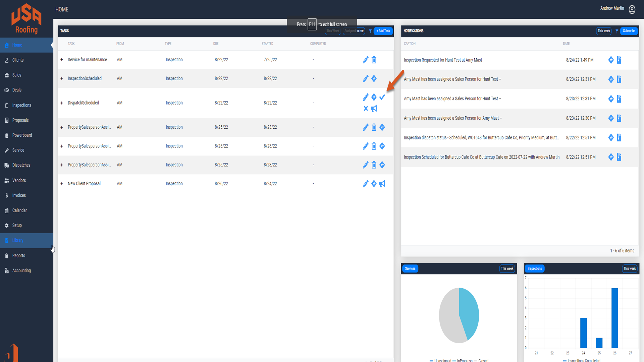644x362 pixels.
Task: Toggle the Assigned to me filter
Action: click(x=354, y=31)
